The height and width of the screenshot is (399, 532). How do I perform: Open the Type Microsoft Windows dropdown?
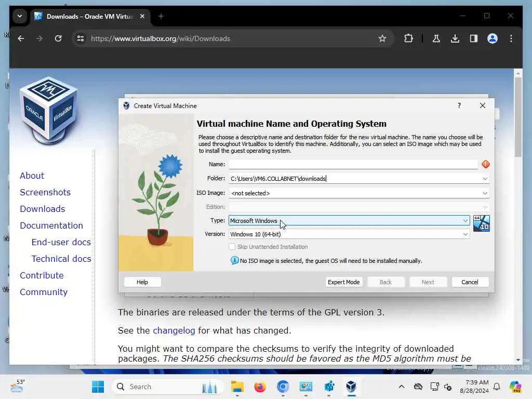pyautogui.click(x=349, y=220)
